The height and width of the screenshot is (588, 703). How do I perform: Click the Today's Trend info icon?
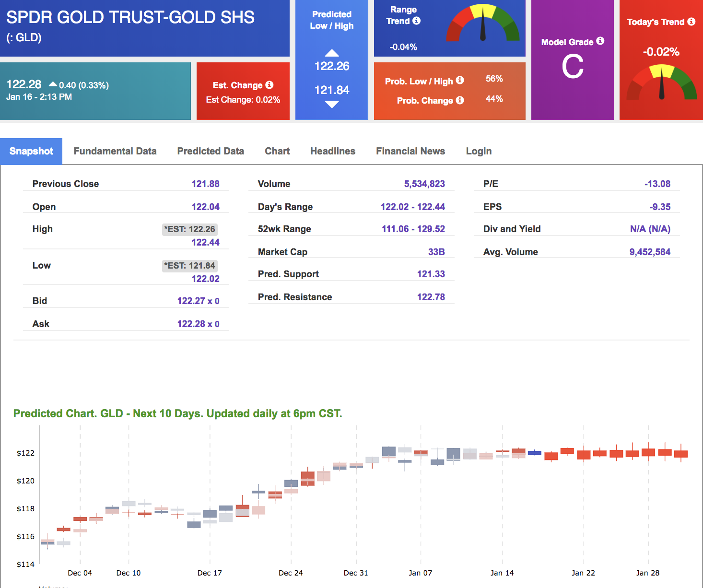click(691, 22)
